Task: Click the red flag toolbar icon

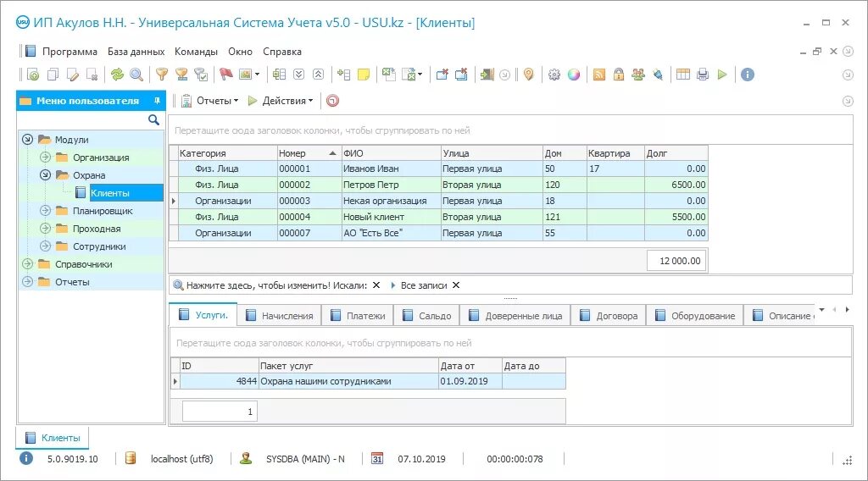Action: [x=225, y=75]
